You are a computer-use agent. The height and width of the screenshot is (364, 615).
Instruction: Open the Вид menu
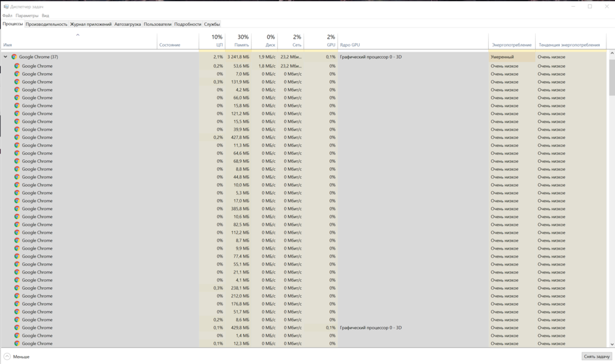coord(46,15)
